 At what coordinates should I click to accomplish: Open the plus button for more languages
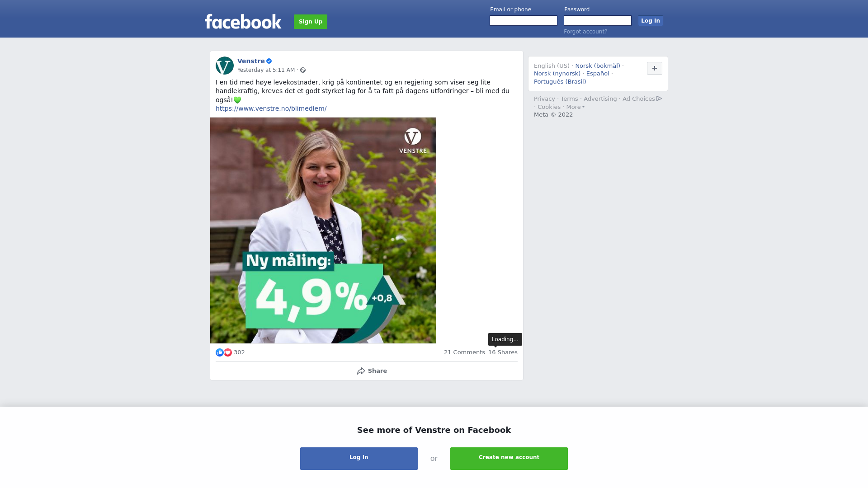[655, 68]
